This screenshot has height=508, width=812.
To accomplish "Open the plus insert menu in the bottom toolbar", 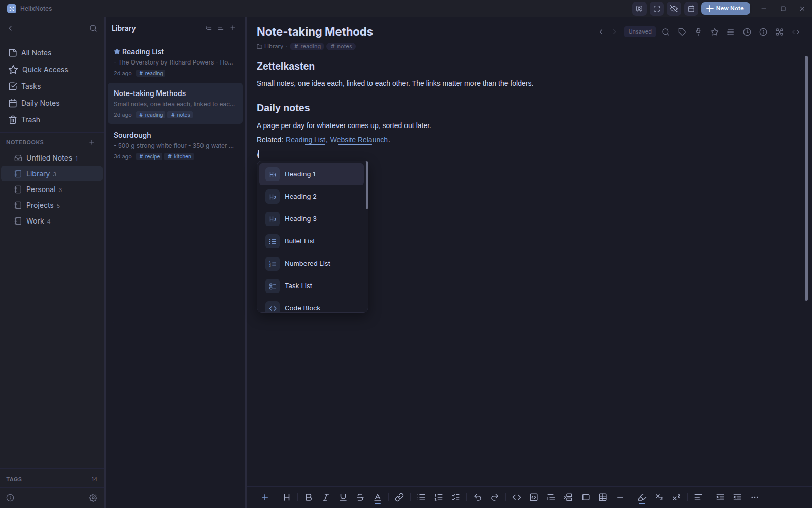I will click(265, 497).
